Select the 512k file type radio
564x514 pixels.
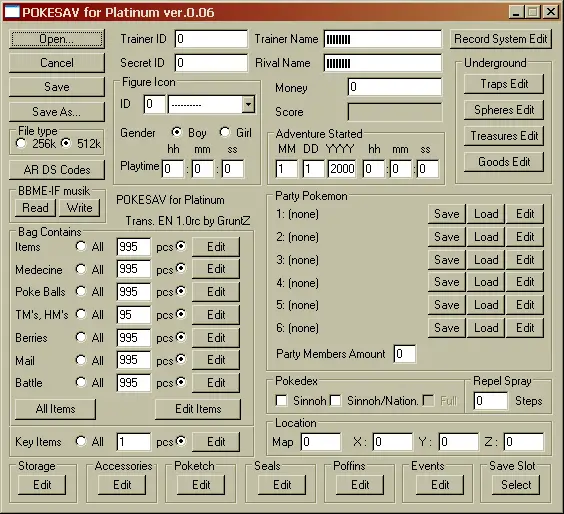[66, 144]
